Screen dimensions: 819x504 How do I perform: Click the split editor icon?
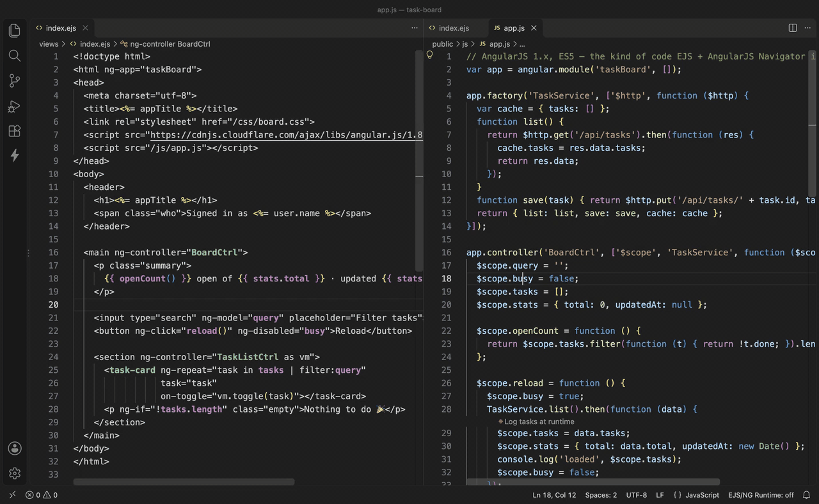pos(793,28)
